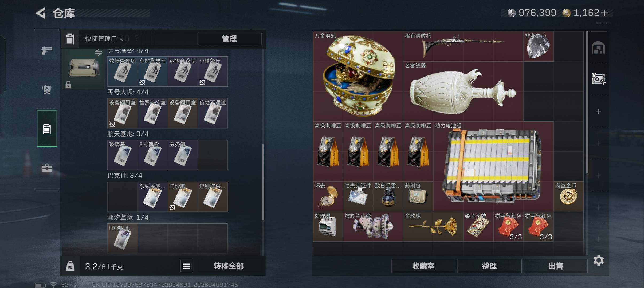Open the toolbox tab in the sidebar
Viewport: 644px width, 288px height.
coord(47,168)
